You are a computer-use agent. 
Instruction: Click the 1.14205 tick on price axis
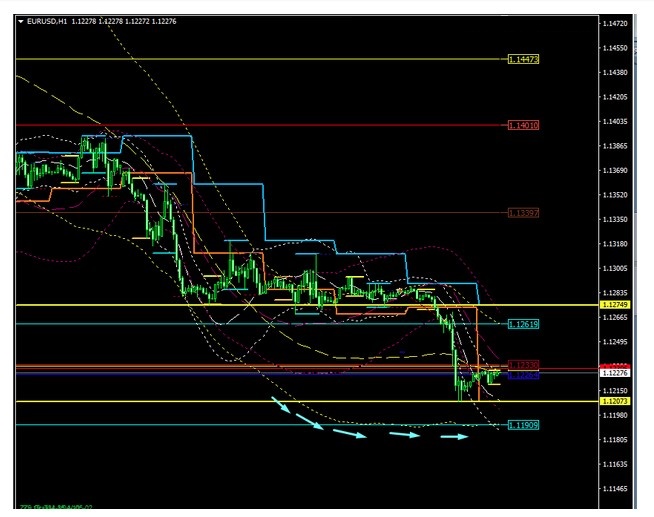[x=615, y=98]
